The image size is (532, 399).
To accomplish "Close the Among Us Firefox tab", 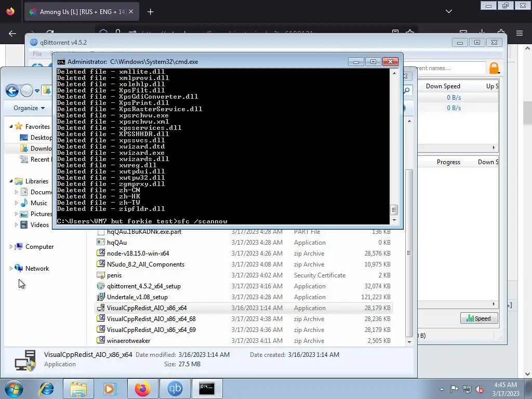I will 131,11.
